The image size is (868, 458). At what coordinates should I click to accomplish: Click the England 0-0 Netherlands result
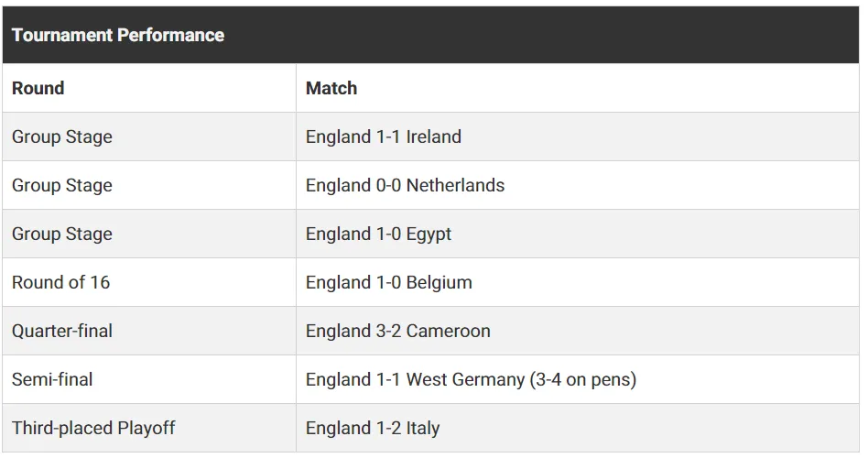[405, 185]
